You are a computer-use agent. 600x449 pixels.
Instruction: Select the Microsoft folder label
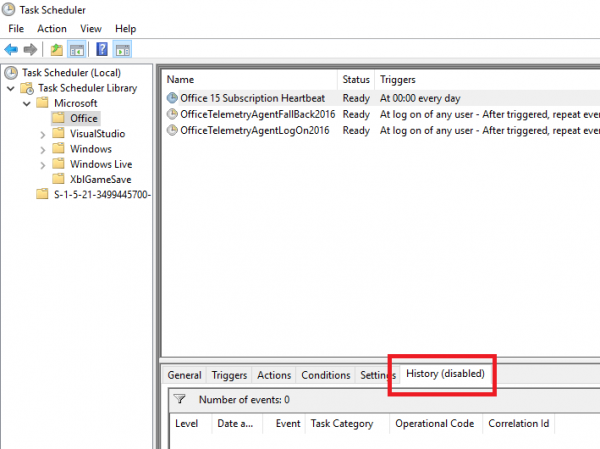click(76, 103)
